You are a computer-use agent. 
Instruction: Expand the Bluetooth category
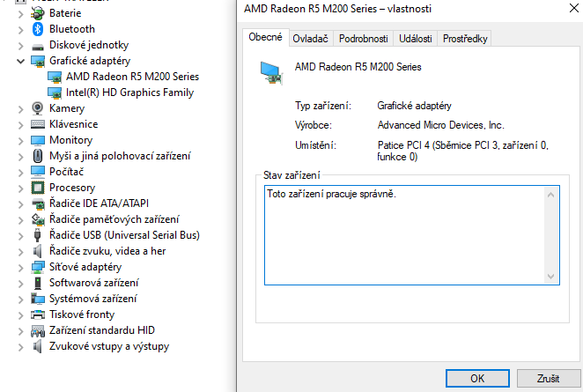tap(20, 30)
